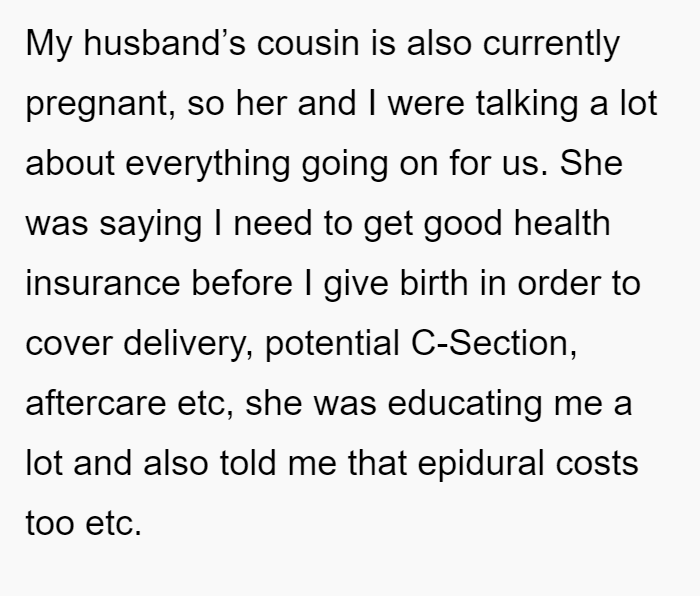Click on the word "everything"
The image size is (700, 596).
(x=208, y=164)
